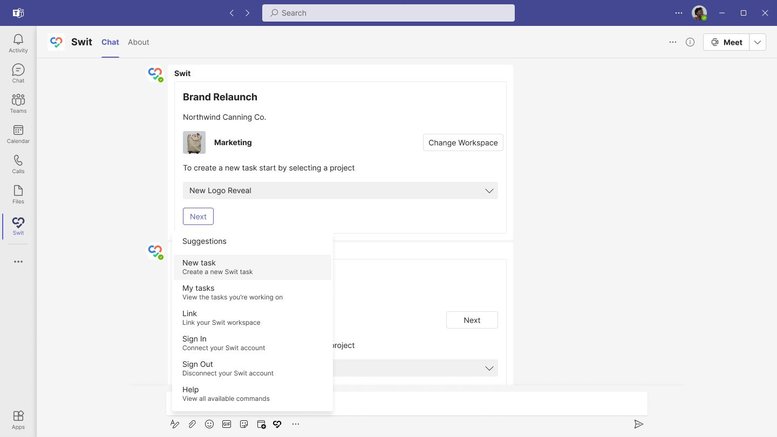Screen dimensions: 777x437
Task: Select the New task suggestion
Action: (253, 267)
